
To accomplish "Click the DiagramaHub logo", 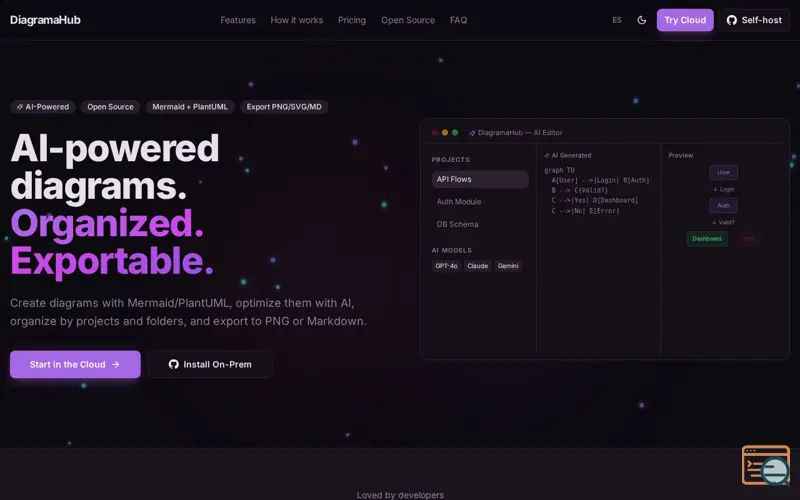I will pos(45,20).
